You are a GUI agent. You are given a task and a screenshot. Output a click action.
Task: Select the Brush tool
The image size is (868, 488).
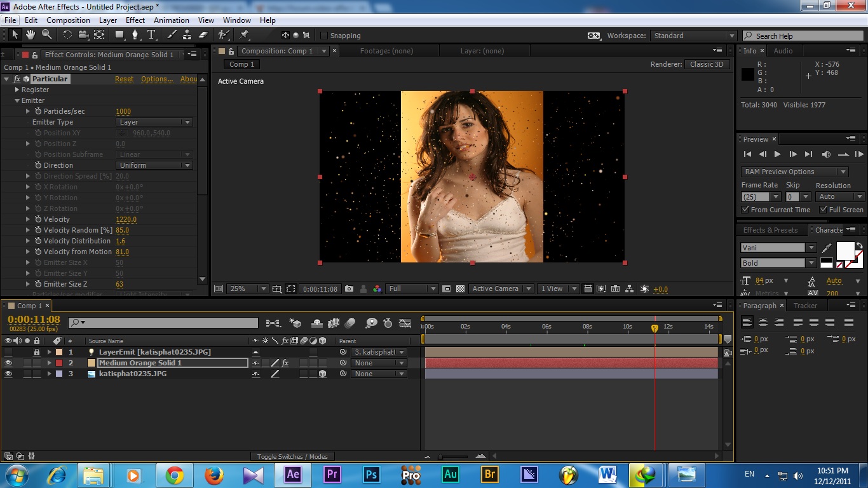coord(172,35)
